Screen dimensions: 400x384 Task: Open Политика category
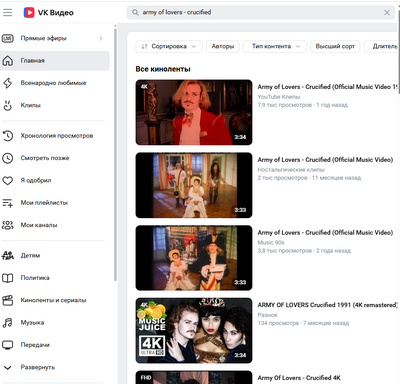[55, 278]
